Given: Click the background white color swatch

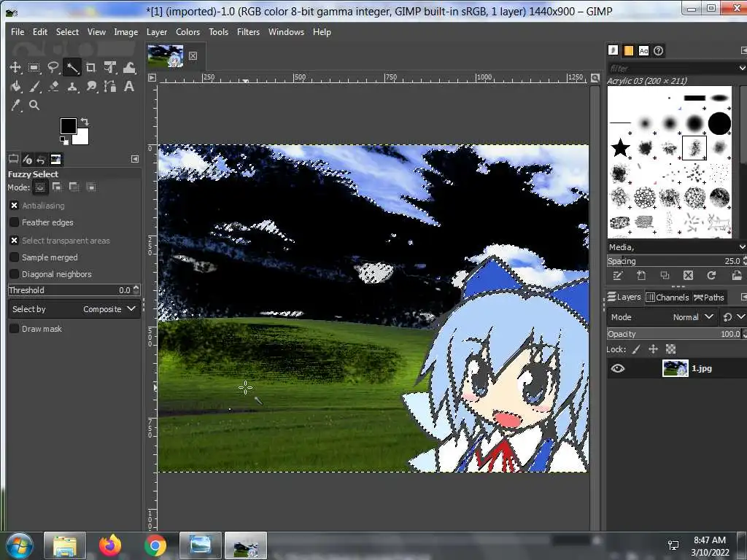Looking at the screenshot, I should (x=82, y=138).
